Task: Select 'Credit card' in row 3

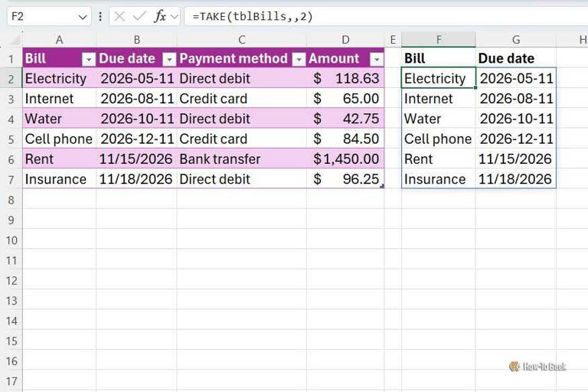Action: point(242,99)
